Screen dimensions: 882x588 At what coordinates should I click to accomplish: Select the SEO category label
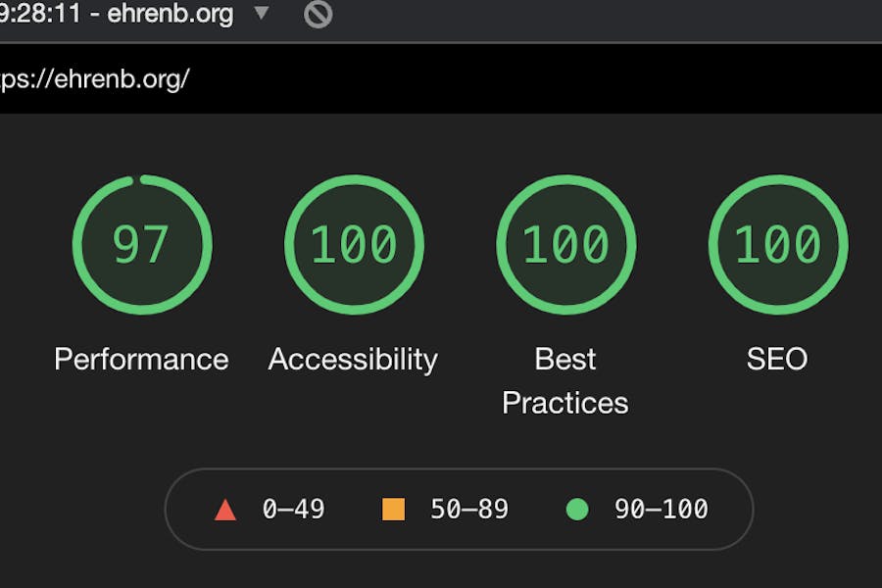(x=777, y=359)
